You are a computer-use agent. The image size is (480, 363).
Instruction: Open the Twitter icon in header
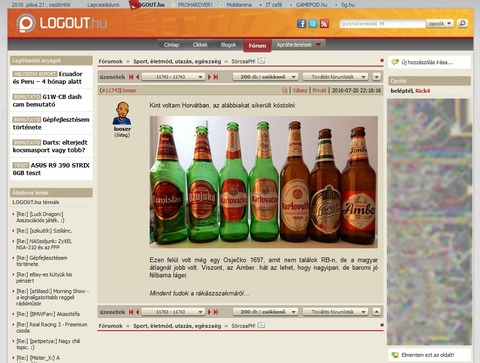(x=313, y=24)
